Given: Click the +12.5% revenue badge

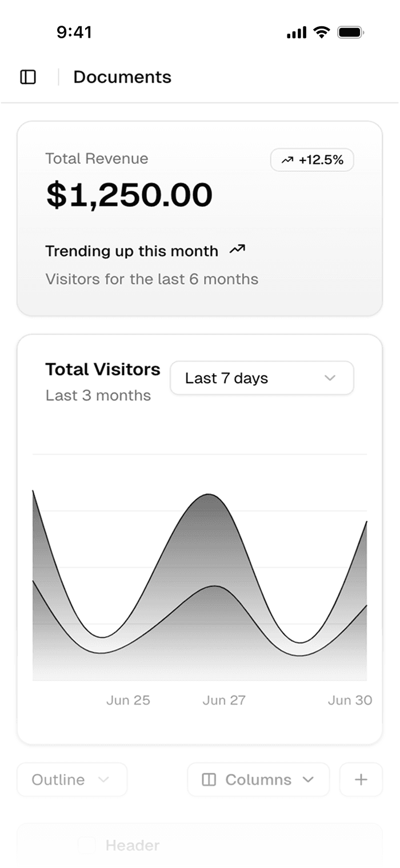Looking at the screenshot, I should (312, 160).
